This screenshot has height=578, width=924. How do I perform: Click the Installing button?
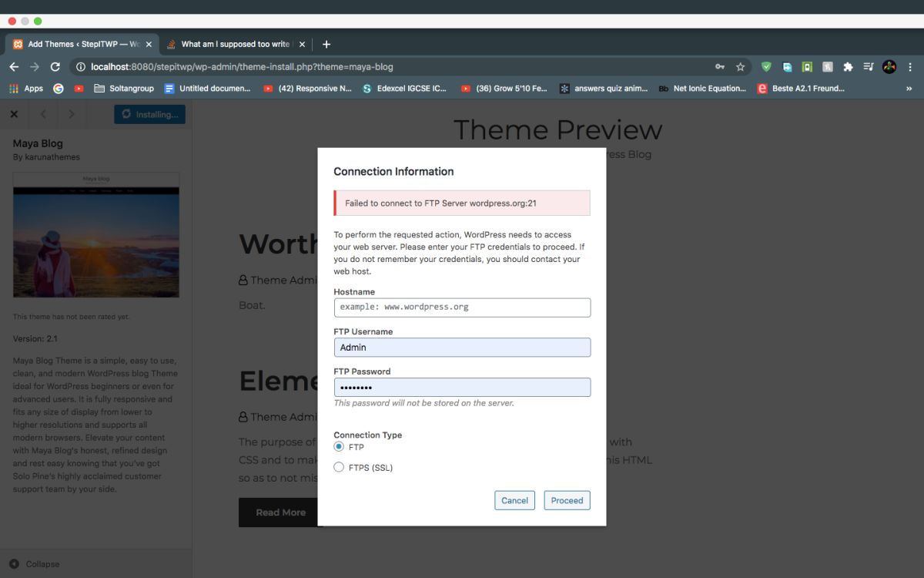pos(150,114)
